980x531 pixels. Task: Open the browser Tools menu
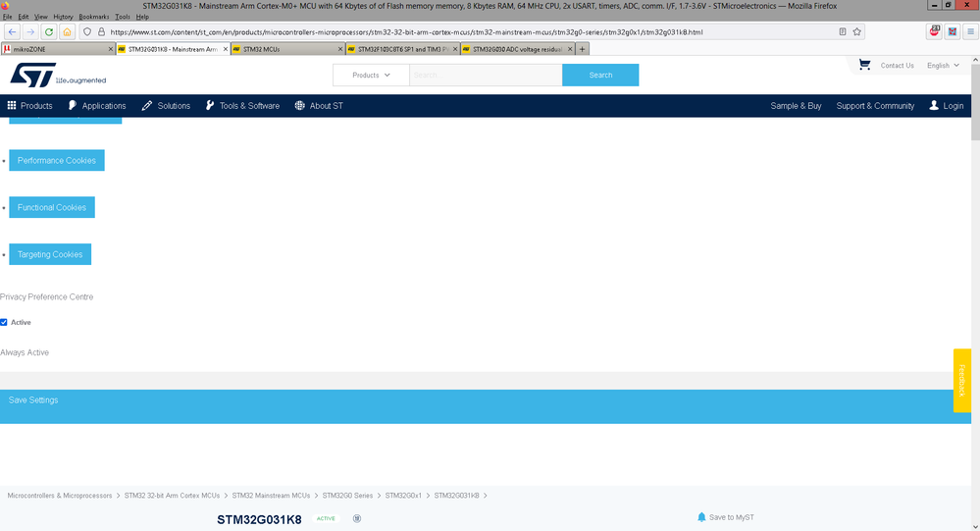coord(123,17)
